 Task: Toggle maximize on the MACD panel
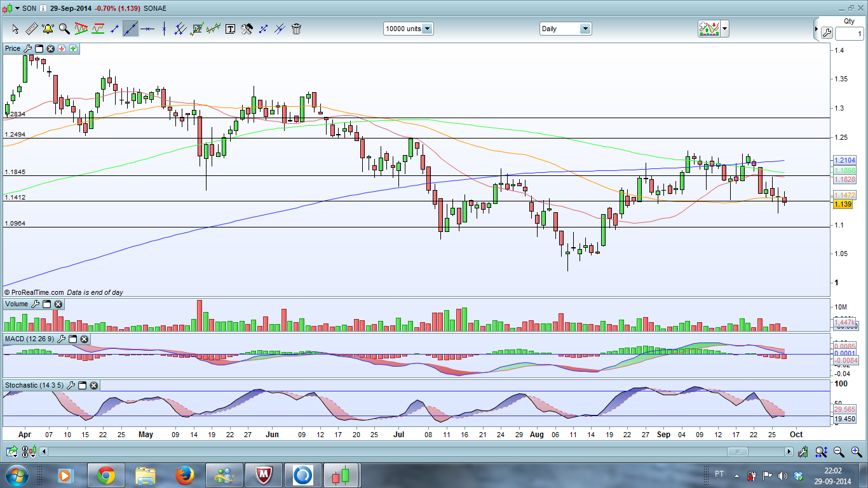(72, 339)
